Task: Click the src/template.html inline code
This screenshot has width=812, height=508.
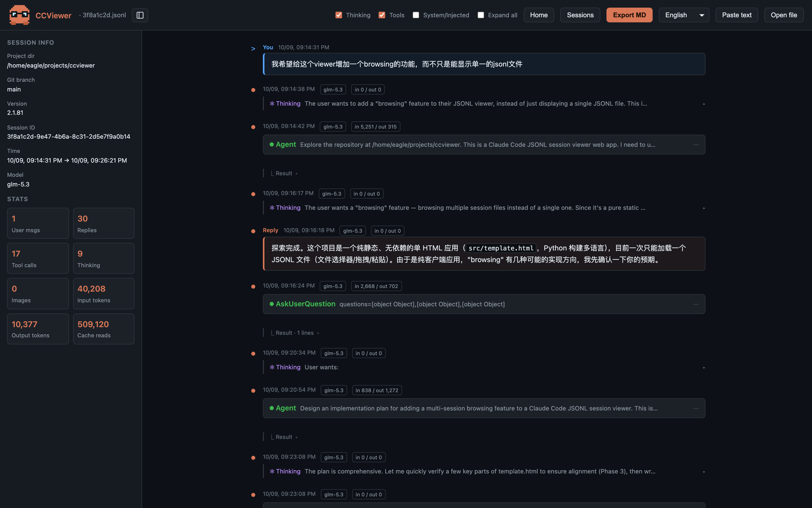Action: [x=501, y=248]
